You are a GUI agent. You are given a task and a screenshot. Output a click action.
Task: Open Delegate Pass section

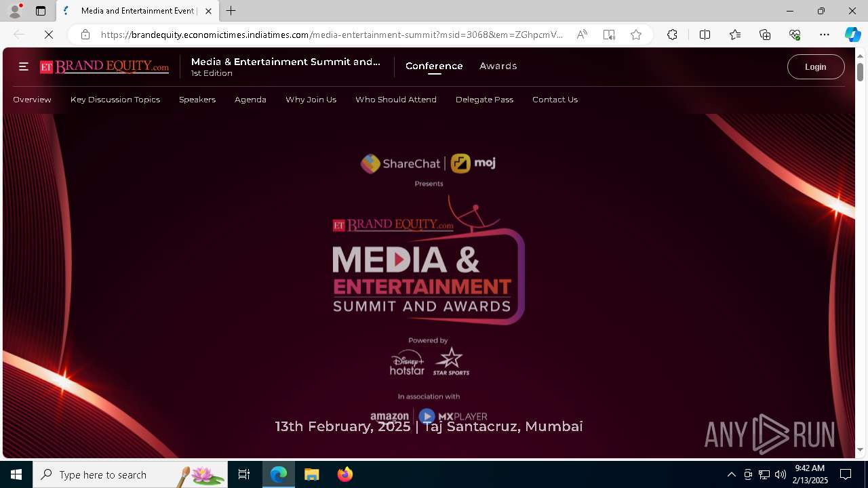[x=484, y=100]
